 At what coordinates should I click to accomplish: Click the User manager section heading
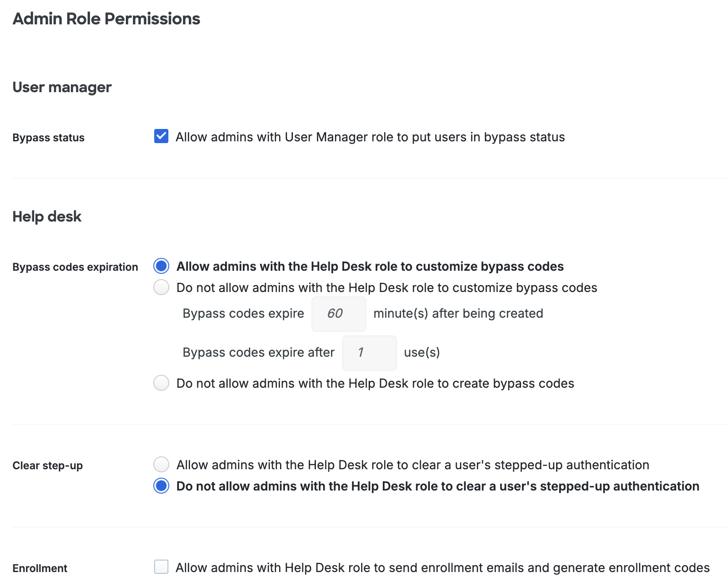[x=62, y=87]
